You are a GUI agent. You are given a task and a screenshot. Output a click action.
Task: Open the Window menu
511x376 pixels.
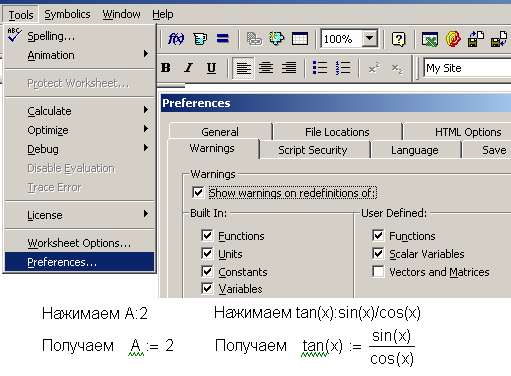[x=121, y=14]
